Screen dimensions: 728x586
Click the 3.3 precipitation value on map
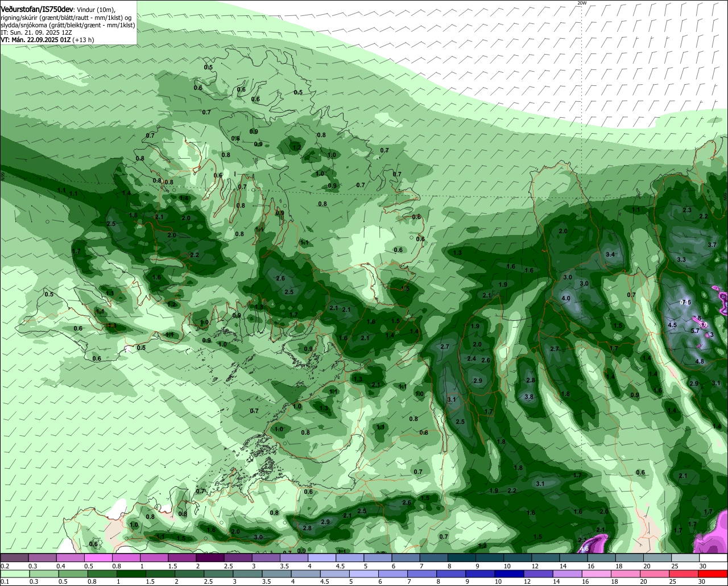681,259
